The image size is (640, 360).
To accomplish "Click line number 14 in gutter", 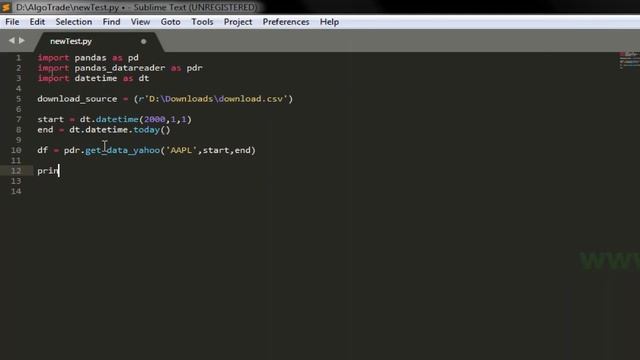I will pyautogui.click(x=16, y=191).
